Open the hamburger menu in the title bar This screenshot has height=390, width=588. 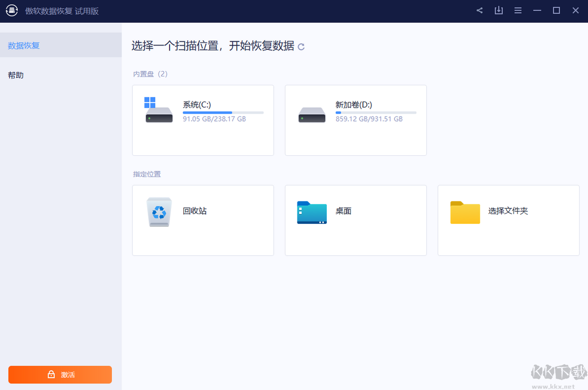tap(518, 11)
